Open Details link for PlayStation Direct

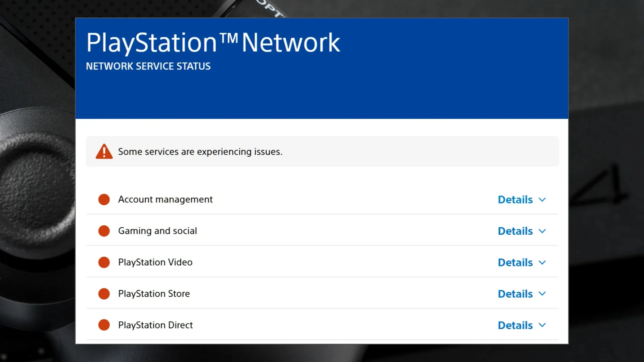[515, 325]
